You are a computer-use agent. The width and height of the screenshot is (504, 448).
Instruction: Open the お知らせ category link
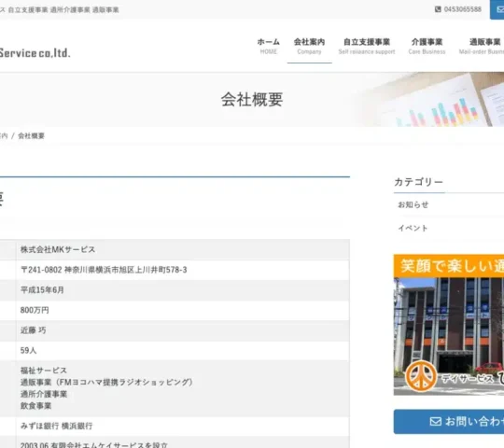413,204
